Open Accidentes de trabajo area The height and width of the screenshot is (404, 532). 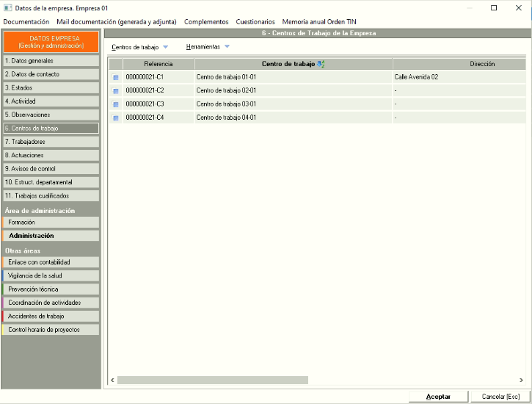[51, 317]
